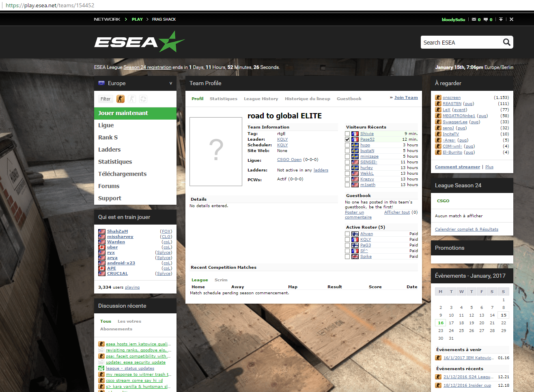Click the France flag next to Shivie
534x392 pixels.
click(x=355, y=134)
